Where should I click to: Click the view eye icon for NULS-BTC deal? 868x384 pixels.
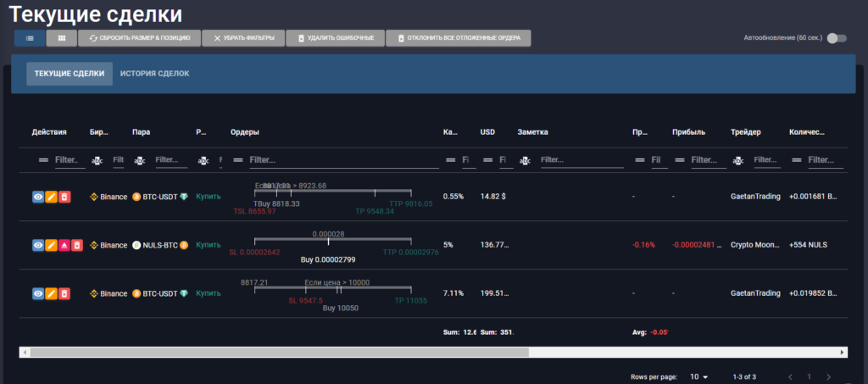coord(38,245)
